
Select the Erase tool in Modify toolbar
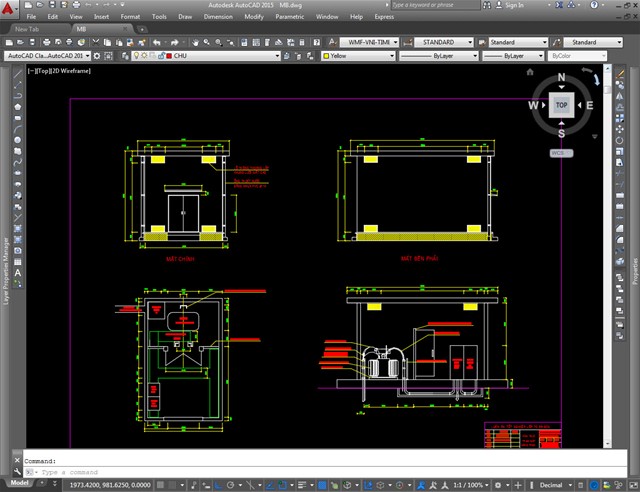(x=620, y=74)
